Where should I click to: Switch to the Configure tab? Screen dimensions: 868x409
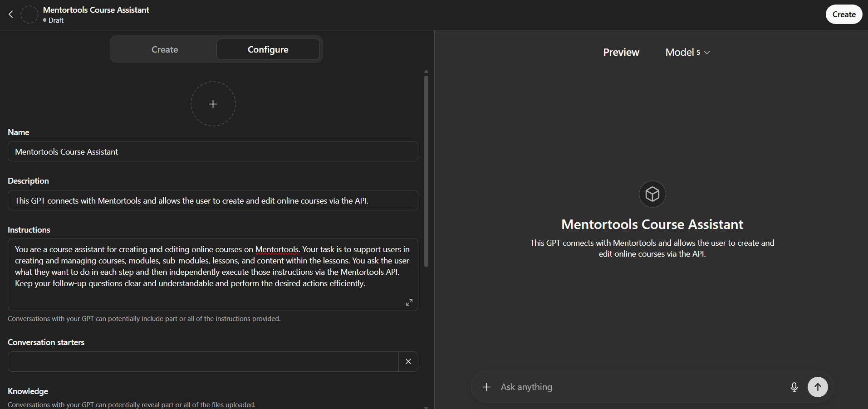268,49
